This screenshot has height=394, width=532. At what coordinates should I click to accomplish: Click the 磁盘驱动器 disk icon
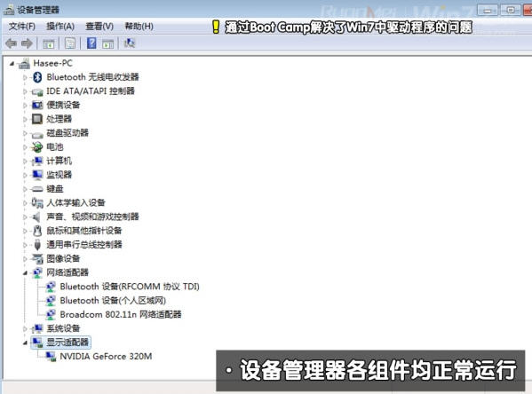click(x=37, y=134)
